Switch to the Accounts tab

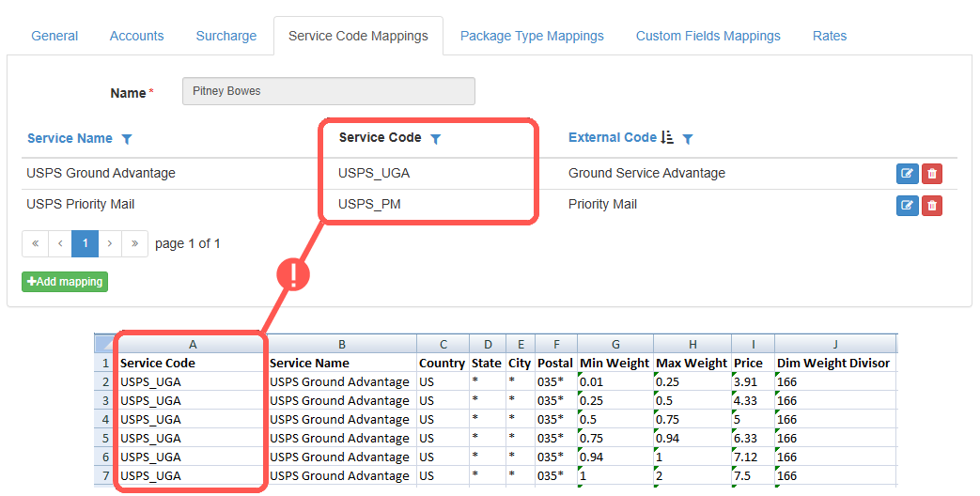[x=137, y=37]
